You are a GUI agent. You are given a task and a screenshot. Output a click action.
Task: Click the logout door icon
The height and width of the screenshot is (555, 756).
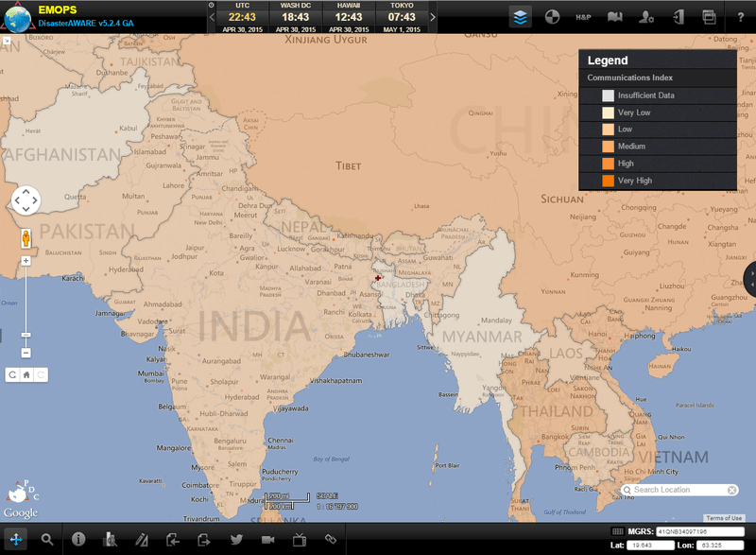[x=678, y=16]
